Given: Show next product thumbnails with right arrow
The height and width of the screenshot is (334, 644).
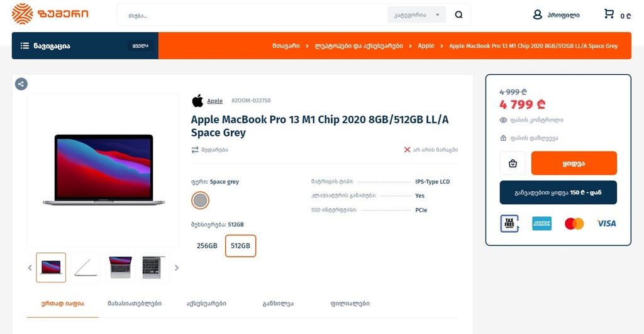Looking at the screenshot, I should [177, 268].
